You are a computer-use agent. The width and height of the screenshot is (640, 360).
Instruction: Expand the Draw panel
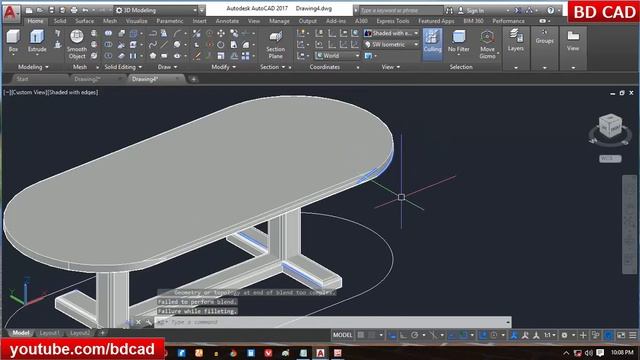pos(167,67)
